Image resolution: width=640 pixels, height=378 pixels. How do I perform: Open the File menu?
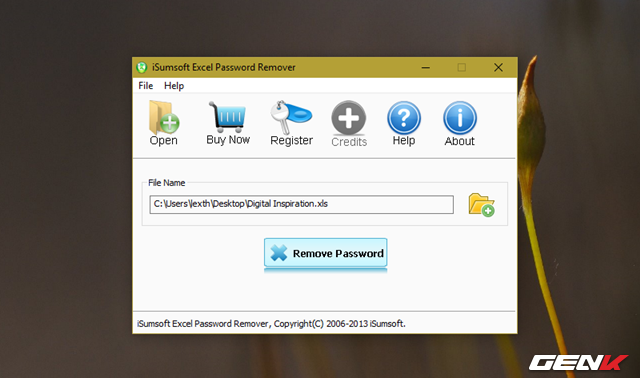(146, 86)
